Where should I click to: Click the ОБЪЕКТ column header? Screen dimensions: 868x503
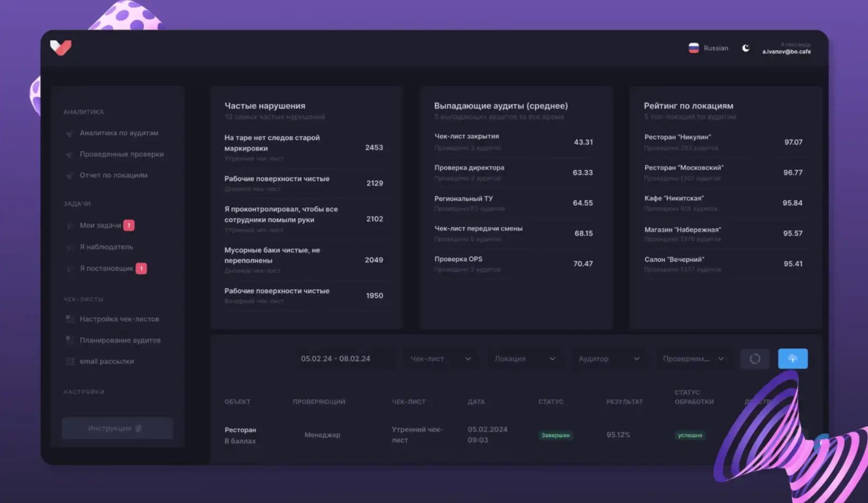238,402
